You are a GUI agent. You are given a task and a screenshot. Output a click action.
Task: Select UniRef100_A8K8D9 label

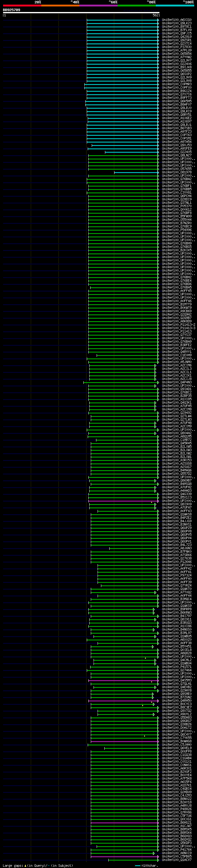coord(177,321)
